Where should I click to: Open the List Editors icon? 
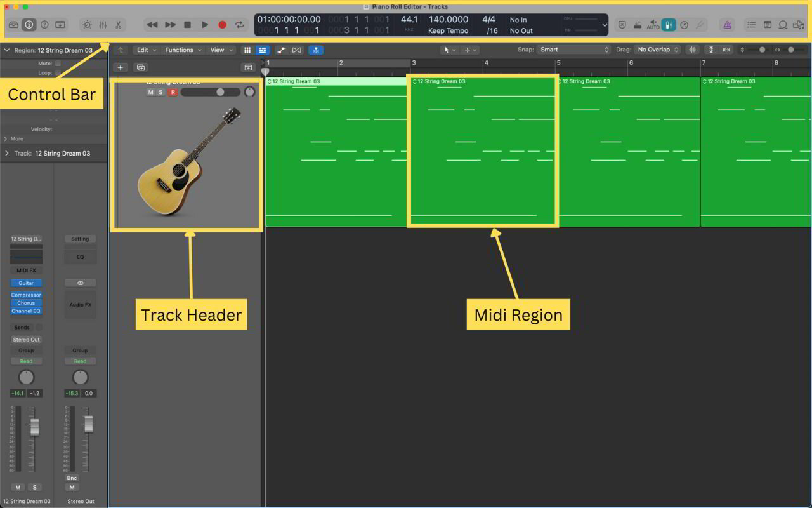pos(752,25)
